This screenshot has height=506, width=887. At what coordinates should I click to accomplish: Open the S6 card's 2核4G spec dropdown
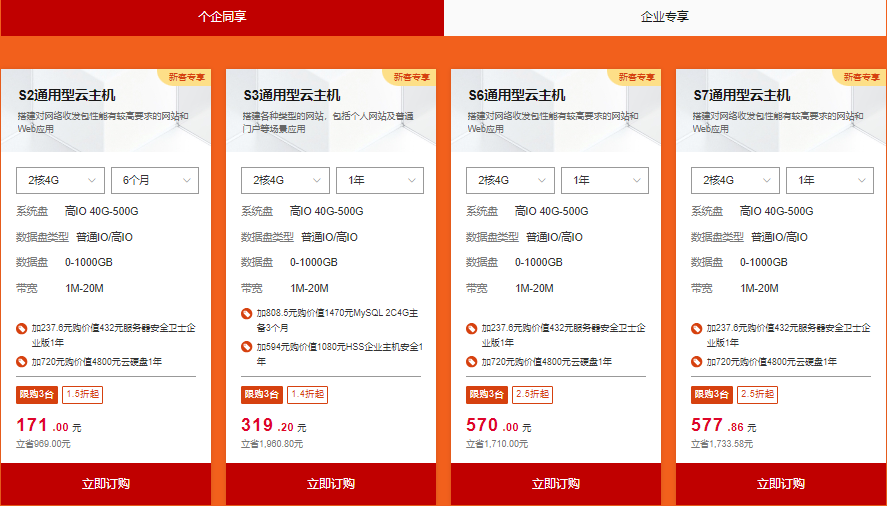coord(510,181)
